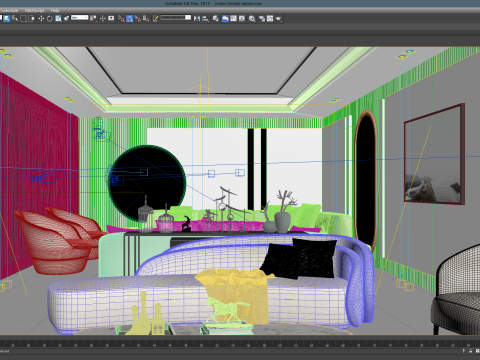The image size is (480, 360).
Task: Open Edit Named Selection Sets
Action: click(x=155, y=18)
